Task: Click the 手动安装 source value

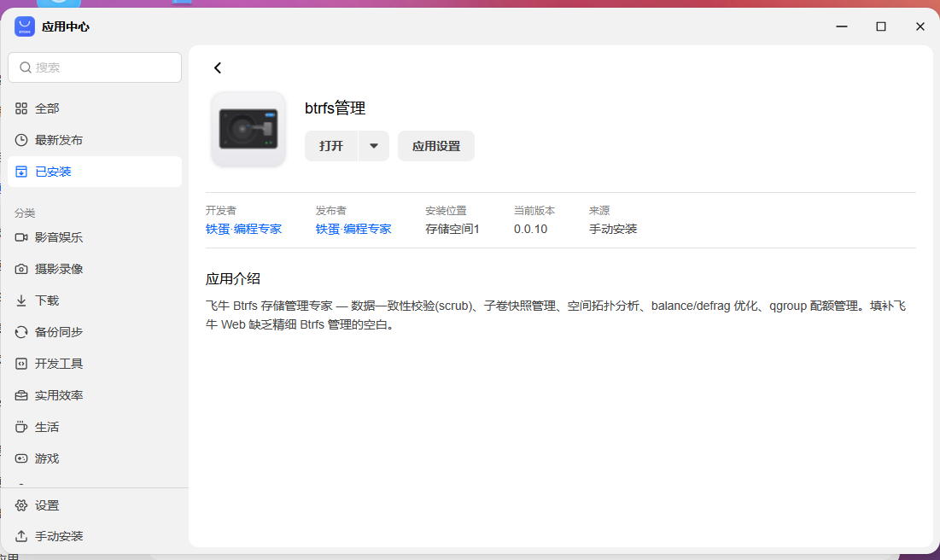Action: (613, 229)
